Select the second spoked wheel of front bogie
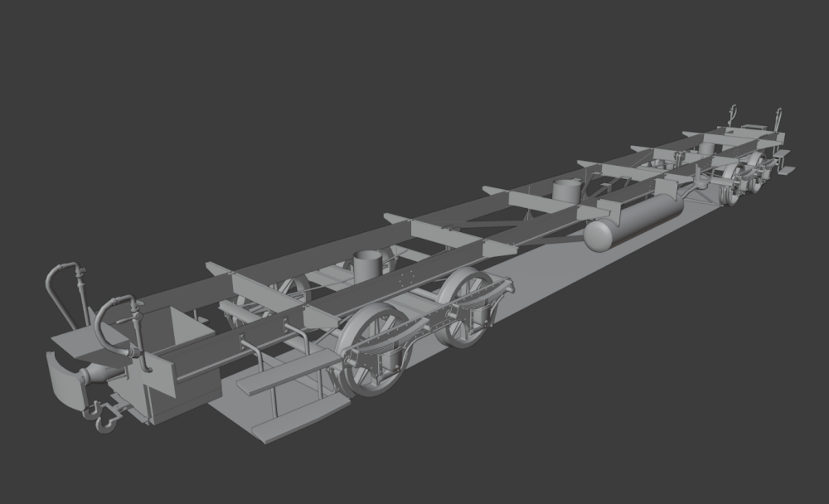 tap(468, 305)
